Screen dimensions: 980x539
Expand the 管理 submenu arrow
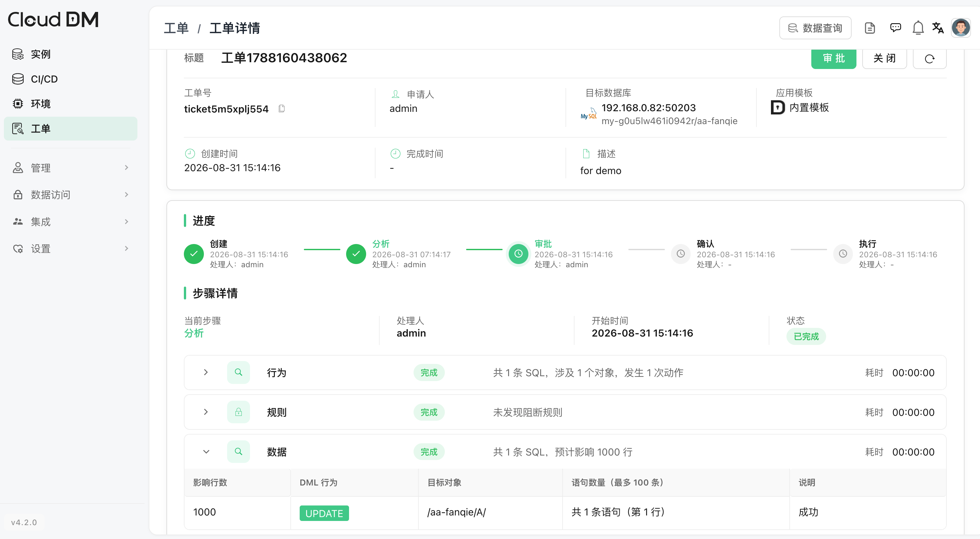click(127, 168)
